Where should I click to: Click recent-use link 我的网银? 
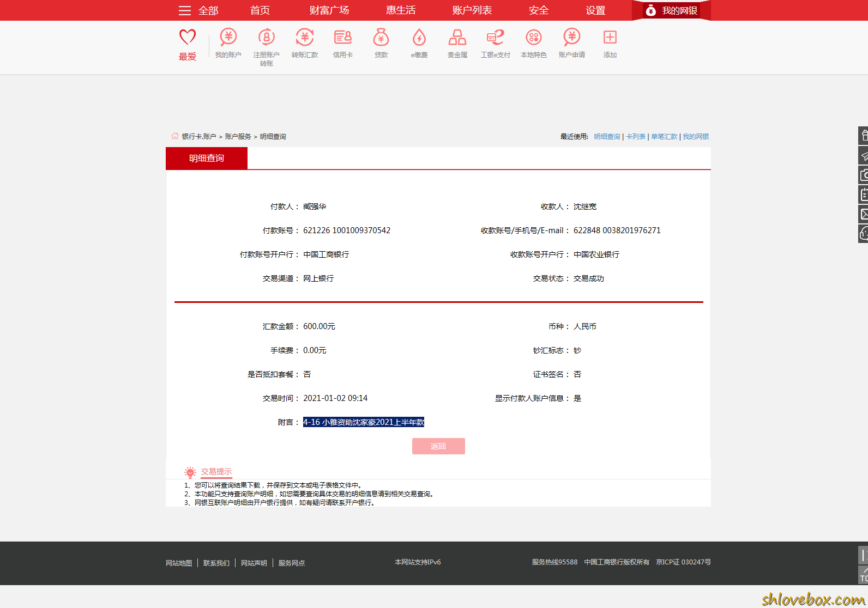[x=696, y=137]
